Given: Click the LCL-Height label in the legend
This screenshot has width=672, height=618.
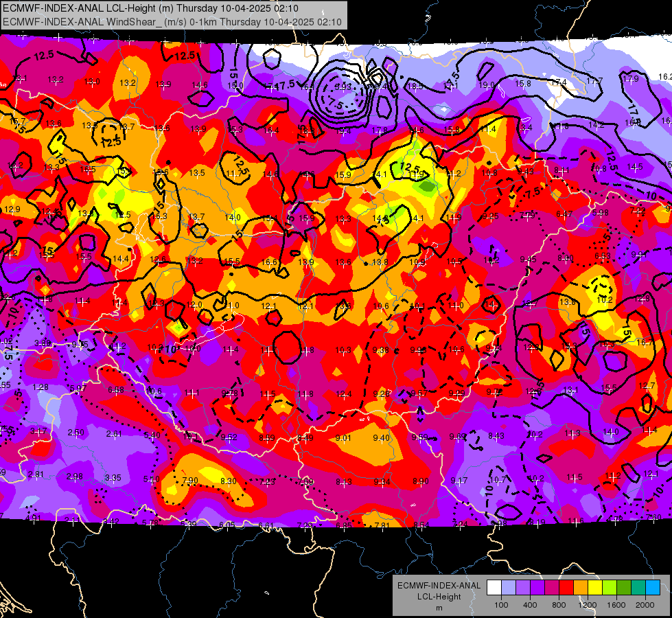Looking at the screenshot, I should (439, 597).
